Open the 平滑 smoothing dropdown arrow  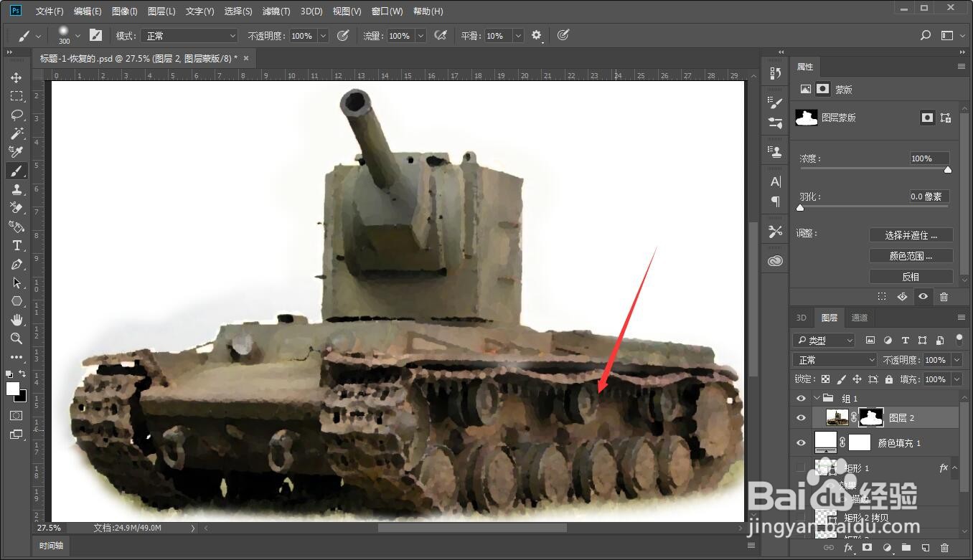click(x=517, y=36)
